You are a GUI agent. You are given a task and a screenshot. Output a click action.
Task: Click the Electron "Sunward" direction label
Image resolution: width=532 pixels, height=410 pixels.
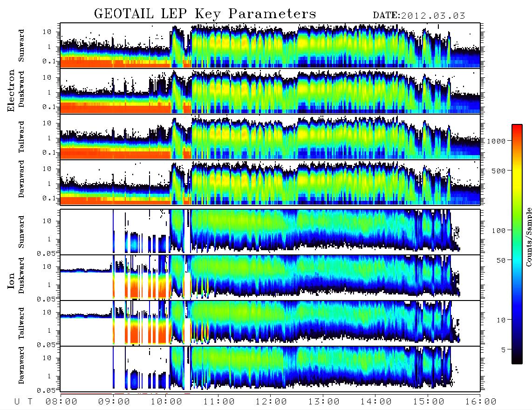21,46
